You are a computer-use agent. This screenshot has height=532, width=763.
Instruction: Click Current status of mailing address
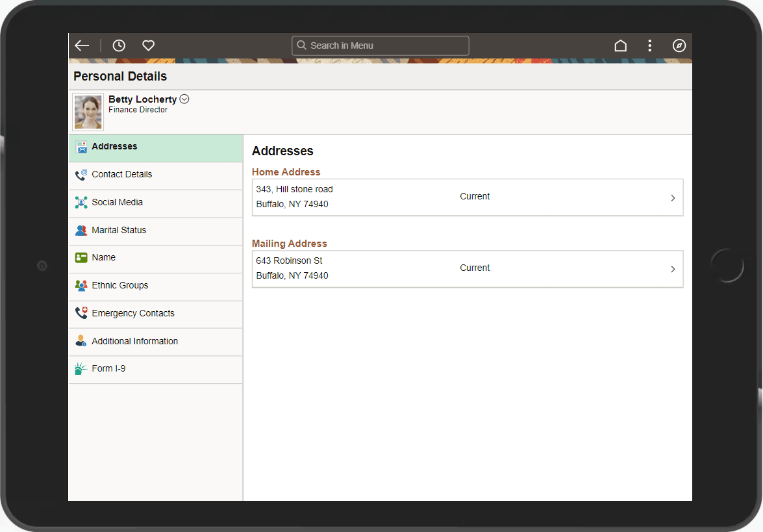475,268
